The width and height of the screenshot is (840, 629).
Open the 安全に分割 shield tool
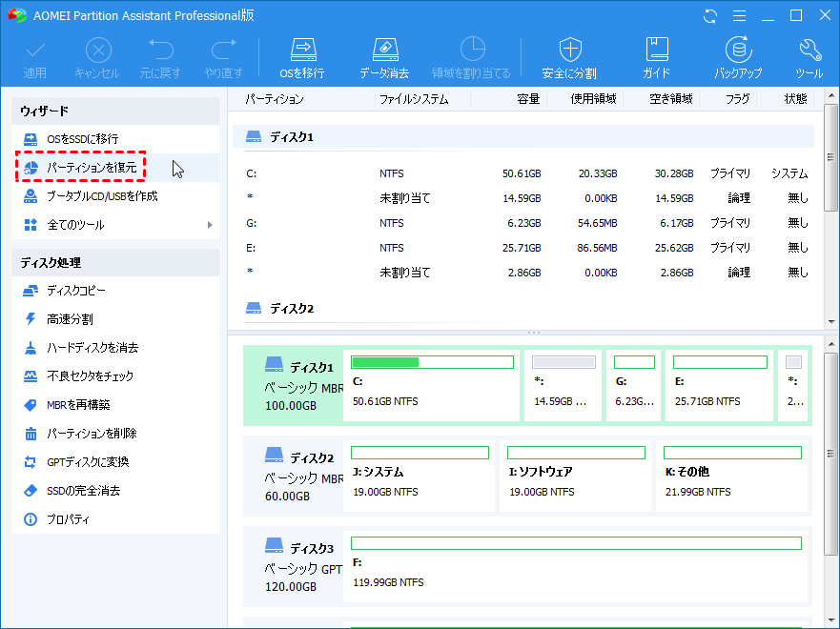tap(569, 57)
